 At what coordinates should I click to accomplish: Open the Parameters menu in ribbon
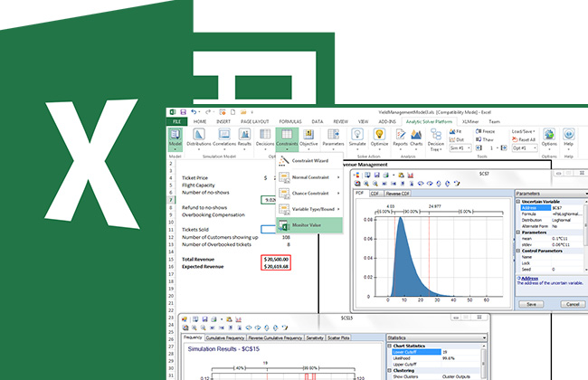(x=333, y=138)
